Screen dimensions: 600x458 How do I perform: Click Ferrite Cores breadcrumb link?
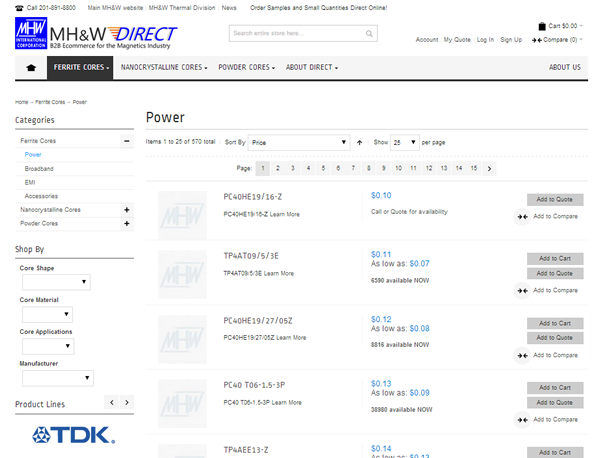pos(50,102)
